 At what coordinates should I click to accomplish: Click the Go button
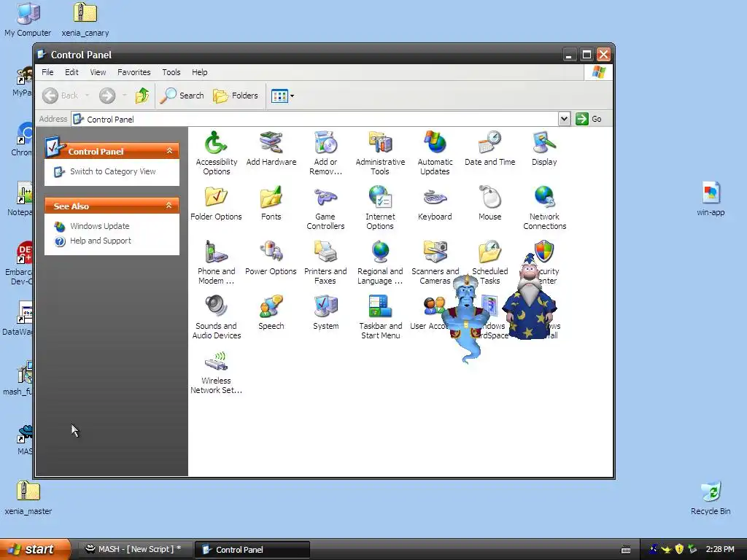coord(589,119)
